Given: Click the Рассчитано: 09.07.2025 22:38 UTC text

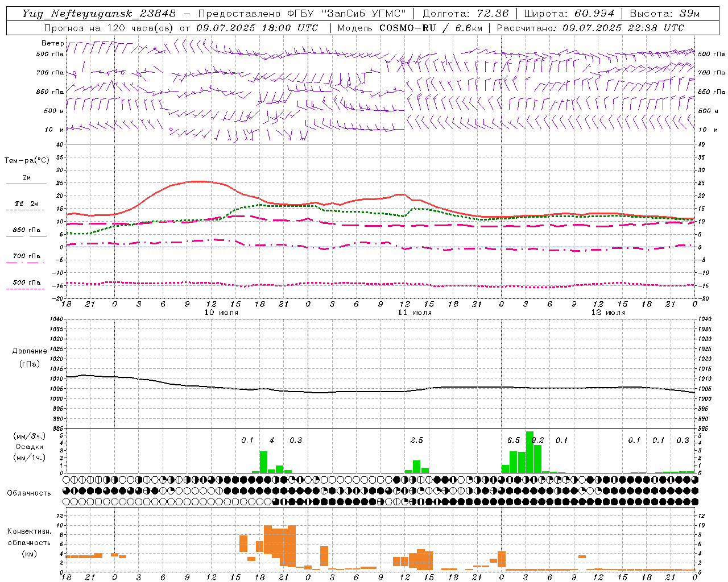Looking at the screenshot, I should [x=590, y=28].
